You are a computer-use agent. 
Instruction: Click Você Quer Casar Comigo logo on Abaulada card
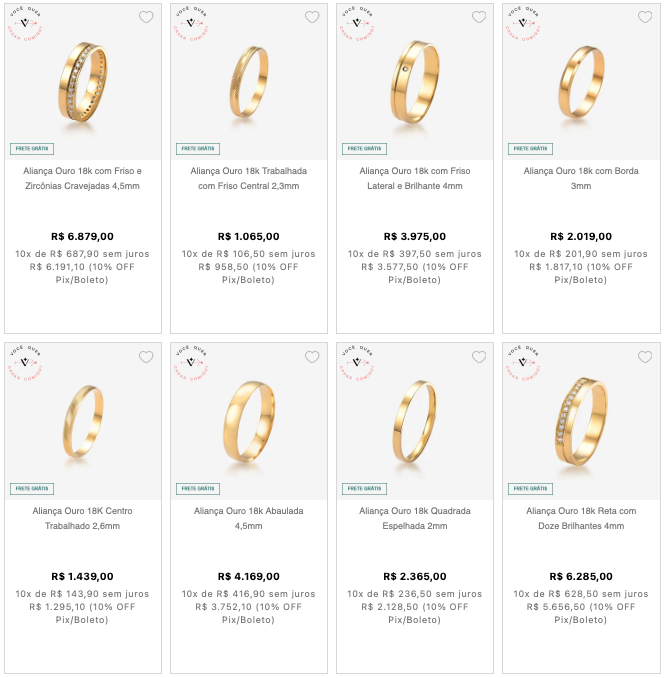tap(191, 364)
